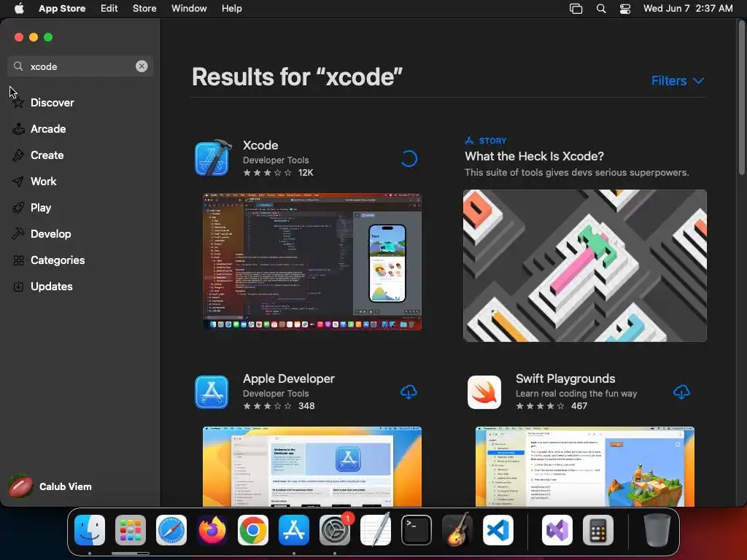View the Xcode screenshot preview
This screenshot has height=560, width=747.
(x=312, y=262)
